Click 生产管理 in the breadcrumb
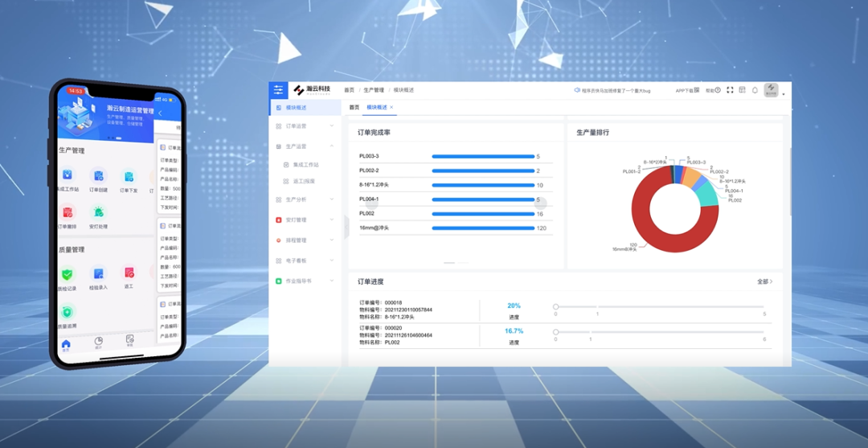 [x=374, y=90]
